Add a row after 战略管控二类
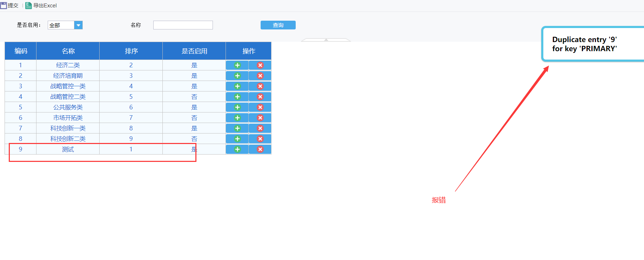 pyautogui.click(x=237, y=97)
